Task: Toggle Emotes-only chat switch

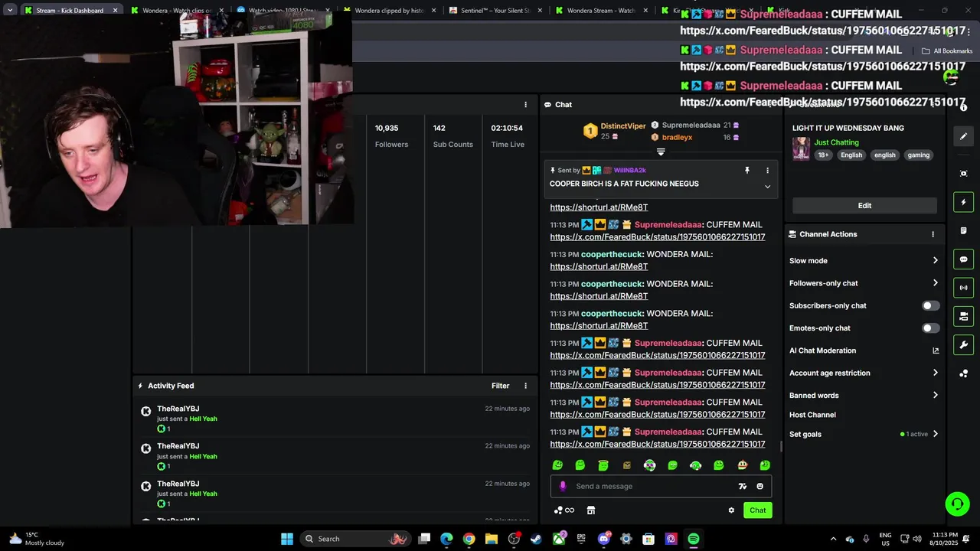Action: point(930,328)
